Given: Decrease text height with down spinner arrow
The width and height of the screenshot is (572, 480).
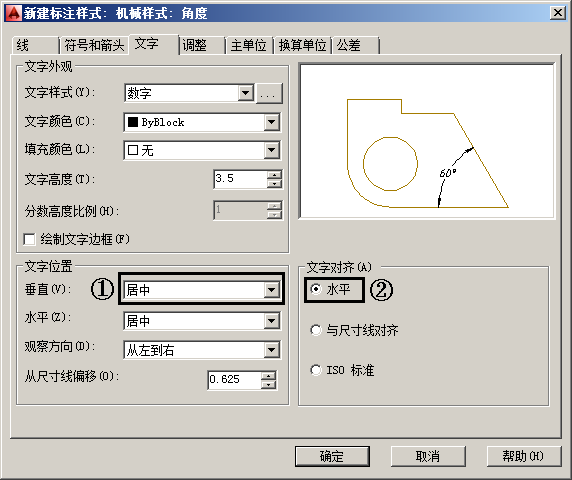Looking at the screenshot, I should pyautogui.click(x=274, y=183).
